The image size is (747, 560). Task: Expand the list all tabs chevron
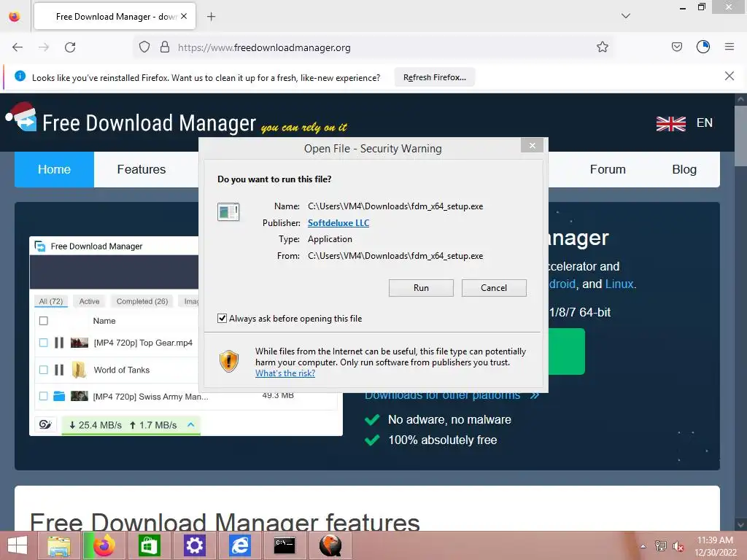pos(625,16)
